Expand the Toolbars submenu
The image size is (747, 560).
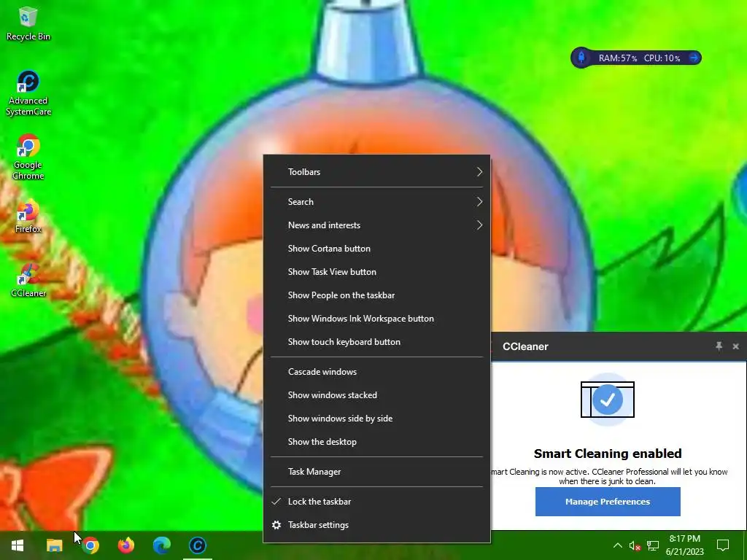376,172
